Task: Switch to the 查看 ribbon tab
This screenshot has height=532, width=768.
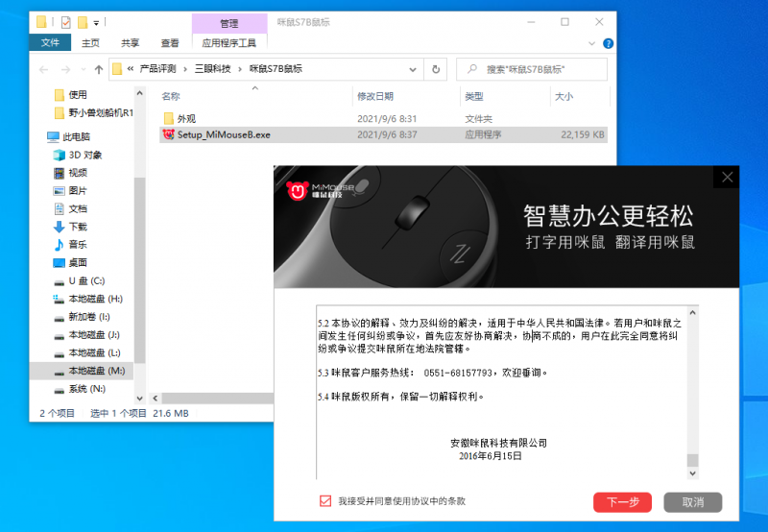Action: [x=170, y=43]
